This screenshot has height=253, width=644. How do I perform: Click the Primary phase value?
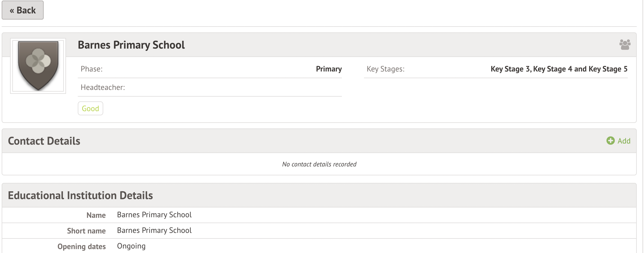[329, 69]
